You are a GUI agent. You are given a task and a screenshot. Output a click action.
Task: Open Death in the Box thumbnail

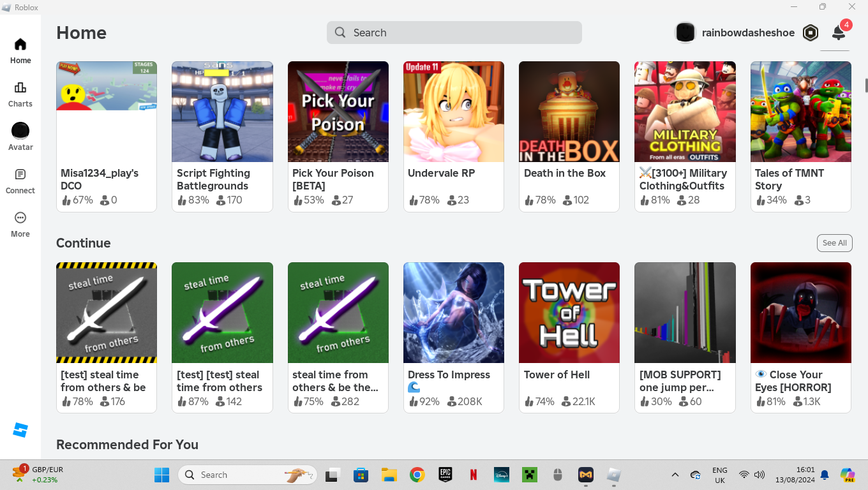coord(569,112)
